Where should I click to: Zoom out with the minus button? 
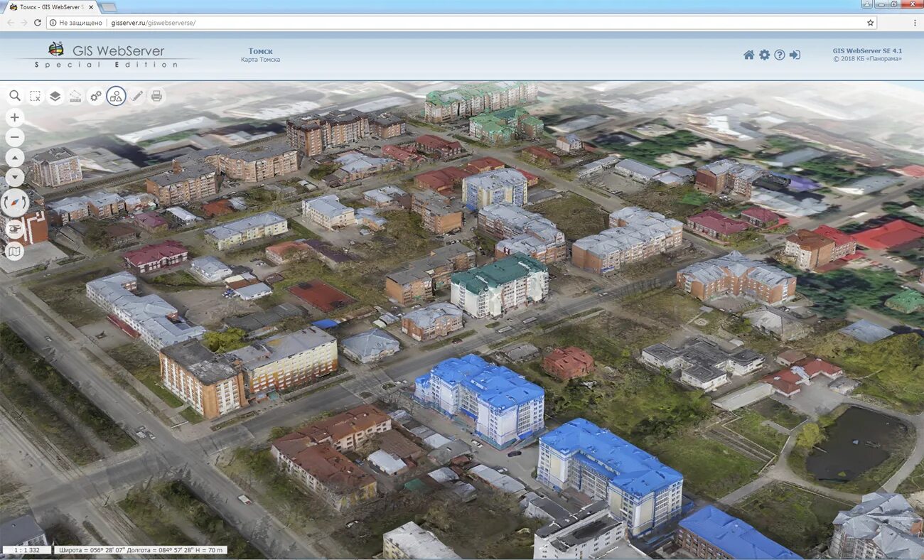[x=15, y=137]
